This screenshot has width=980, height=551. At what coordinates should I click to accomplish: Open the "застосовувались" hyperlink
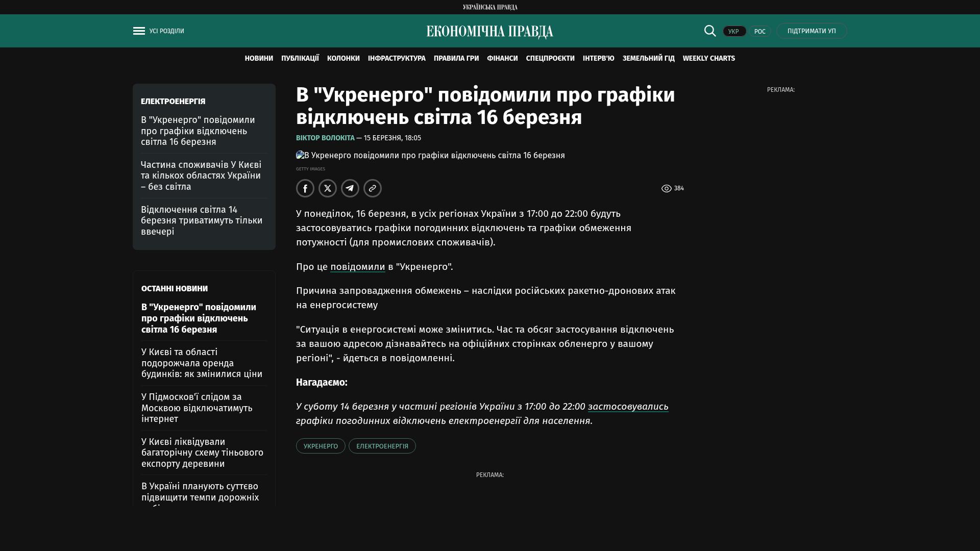coord(628,407)
